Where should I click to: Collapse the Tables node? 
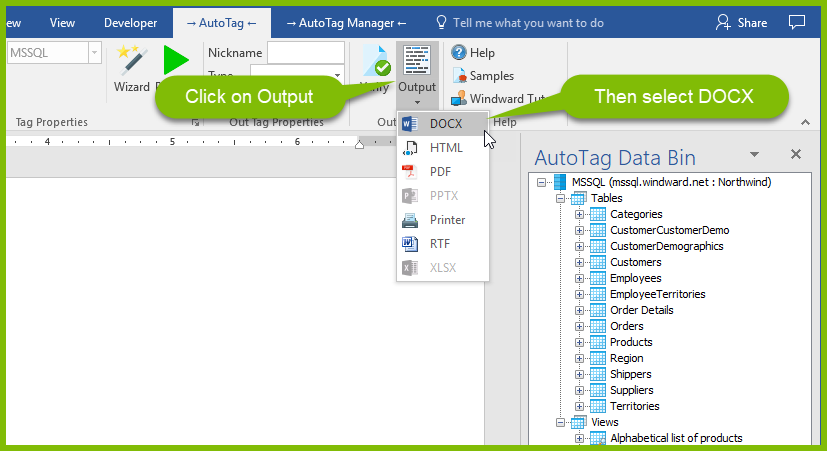click(x=560, y=199)
